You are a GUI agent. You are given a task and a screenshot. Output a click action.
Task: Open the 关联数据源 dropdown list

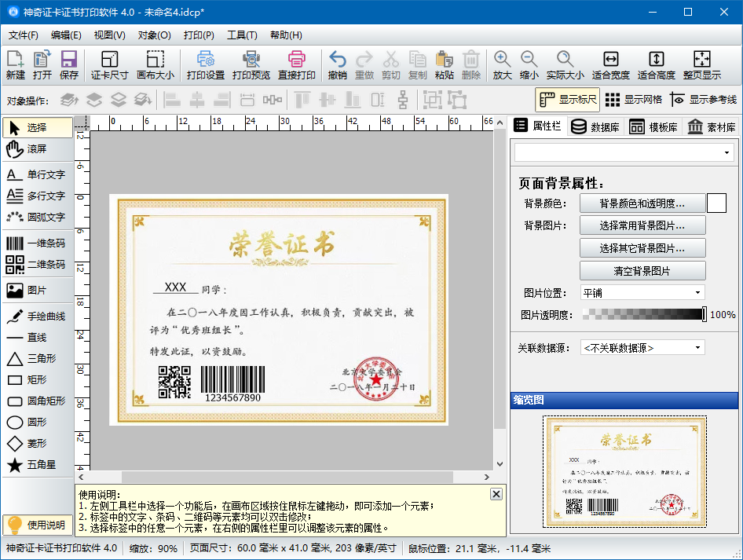click(x=642, y=348)
